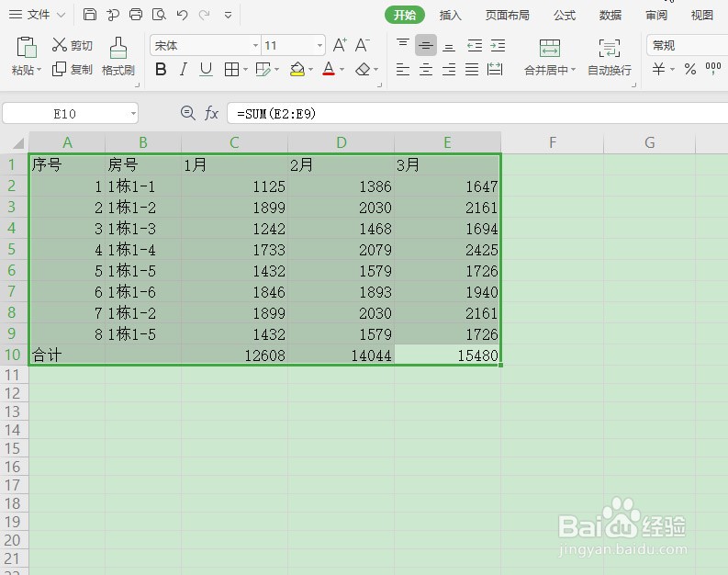This screenshot has width=728, height=575.
Task: Click the distributed alignment icon
Action: click(x=495, y=70)
